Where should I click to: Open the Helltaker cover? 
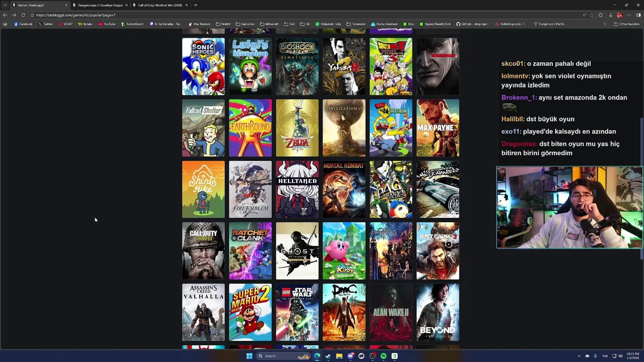[x=297, y=189]
